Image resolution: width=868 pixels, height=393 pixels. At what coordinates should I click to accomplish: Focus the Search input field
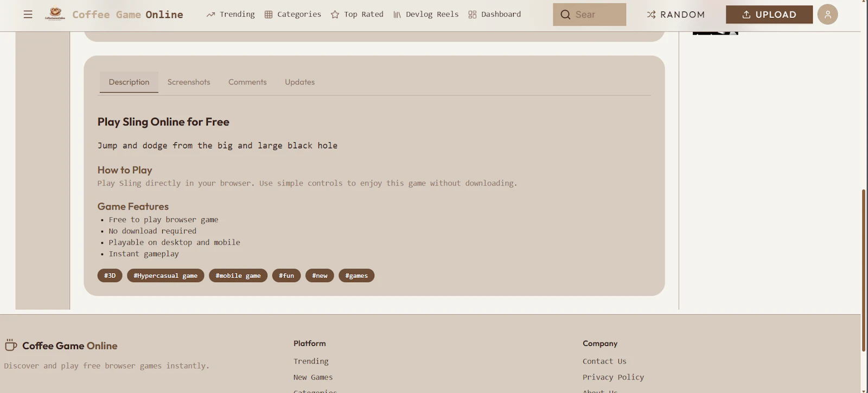click(590, 15)
